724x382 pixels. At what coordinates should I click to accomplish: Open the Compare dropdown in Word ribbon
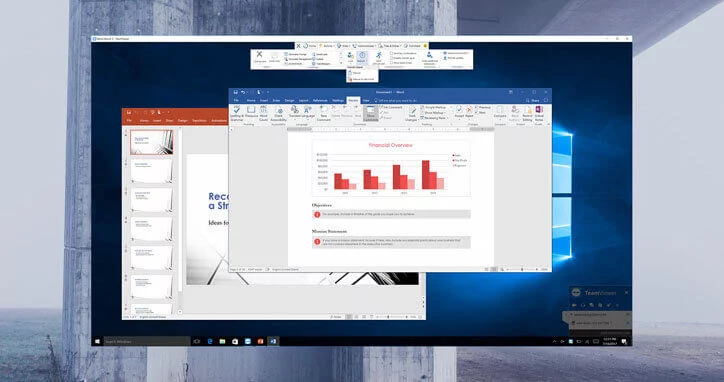tap(500, 113)
